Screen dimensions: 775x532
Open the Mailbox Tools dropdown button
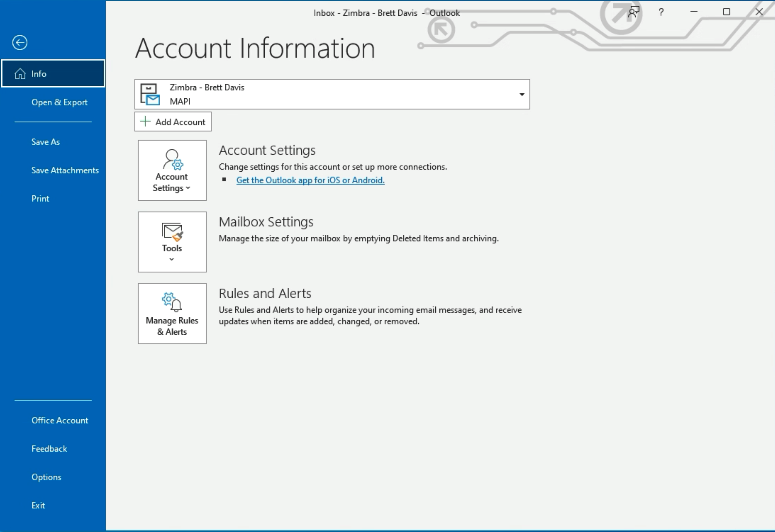click(172, 242)
